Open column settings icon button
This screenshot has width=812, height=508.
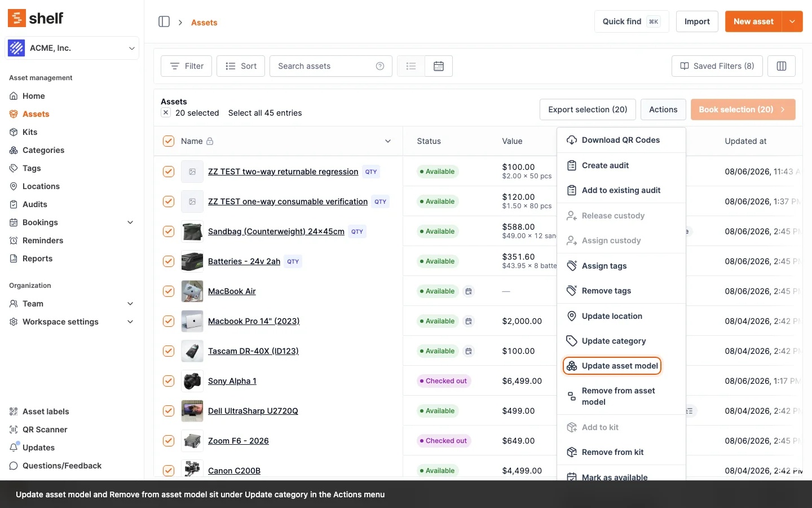click(782, 66)
